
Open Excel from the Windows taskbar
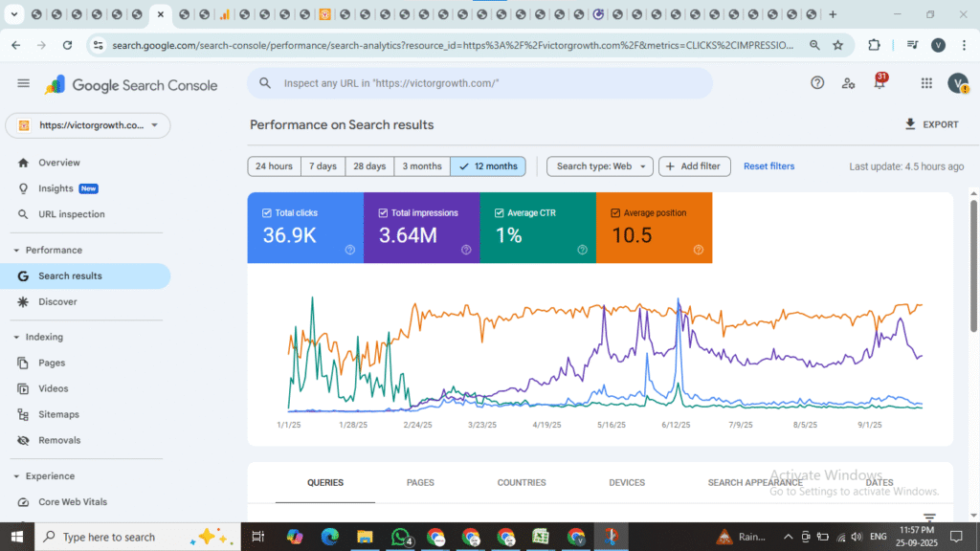[x=541, y=537]
